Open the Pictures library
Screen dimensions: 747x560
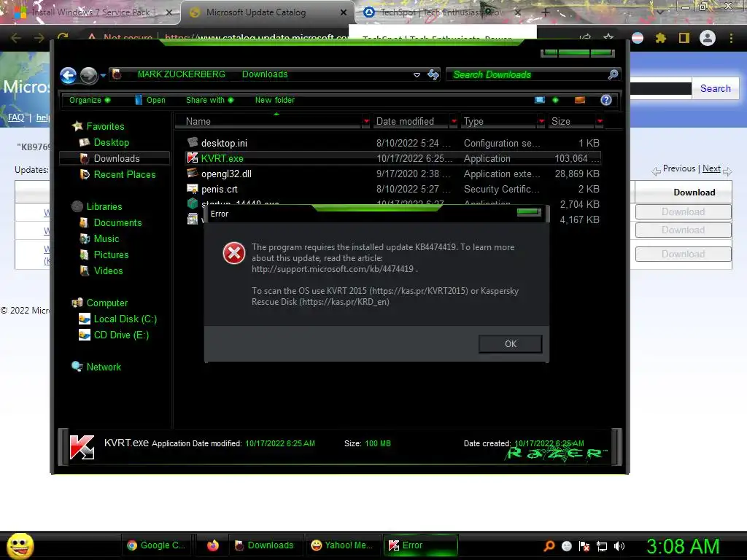tap(104, 254)
